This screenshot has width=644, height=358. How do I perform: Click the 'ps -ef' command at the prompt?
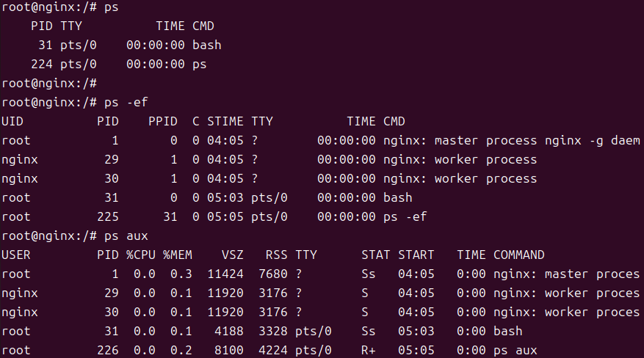coord(126,103)
